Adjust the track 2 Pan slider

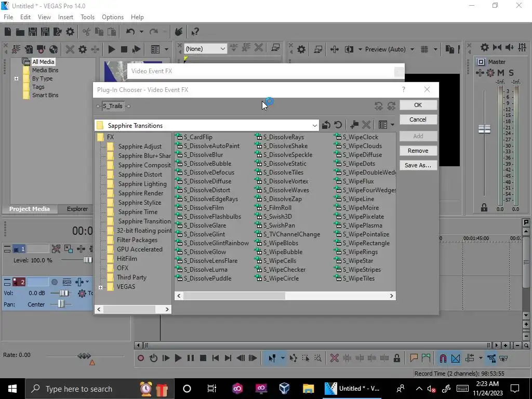click(x=61, y=304)
